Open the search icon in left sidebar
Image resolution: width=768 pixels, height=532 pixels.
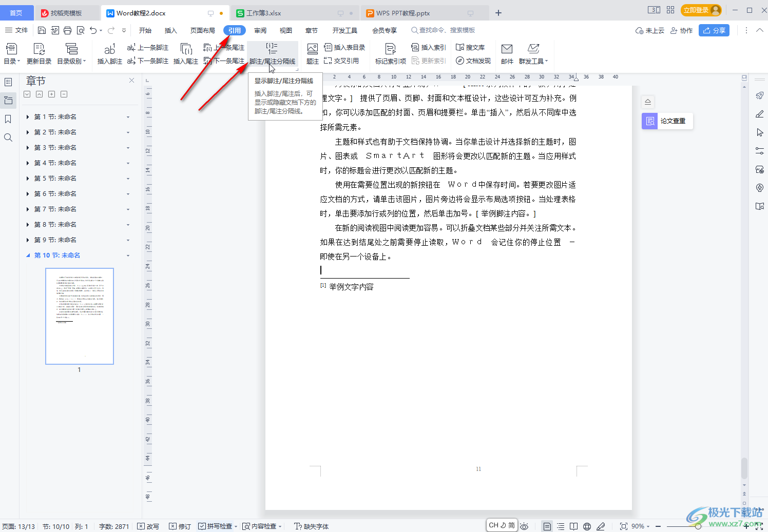pyautogui.click(x=8, y=137)
